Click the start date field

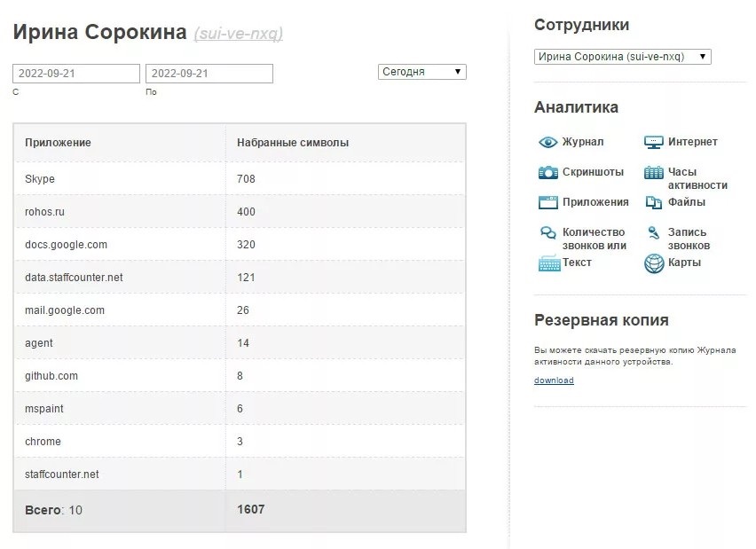[x=76, y=74]
